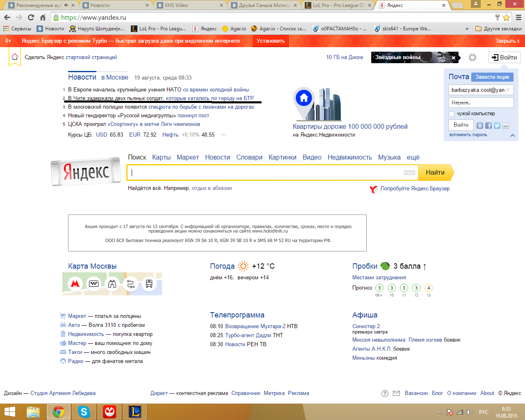Click the on-screen keyboard icon in search field

(409, 173)
